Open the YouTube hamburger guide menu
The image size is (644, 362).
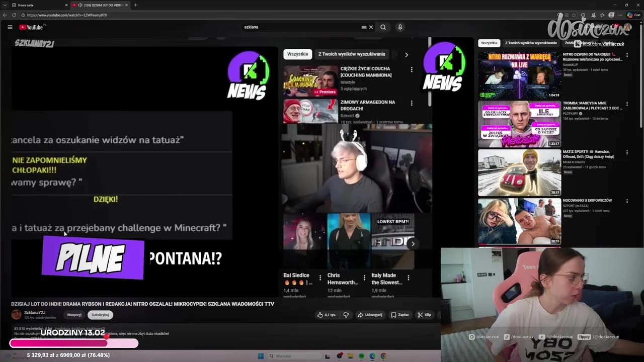coord(10,27)
